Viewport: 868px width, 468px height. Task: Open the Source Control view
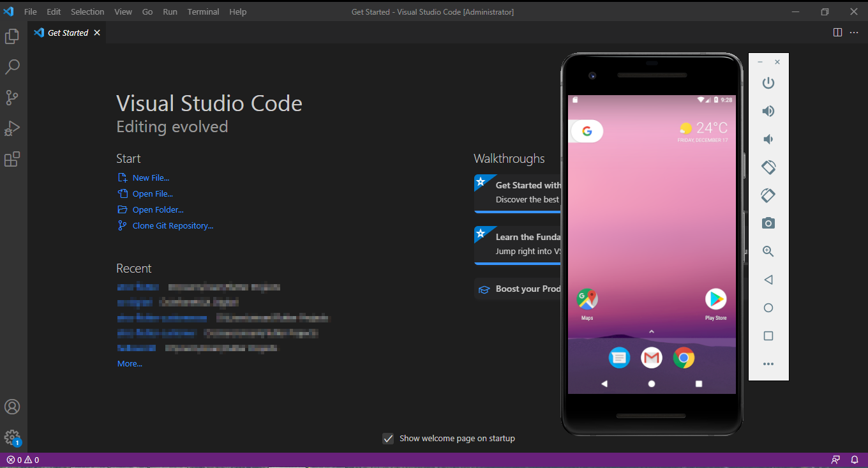12,97
